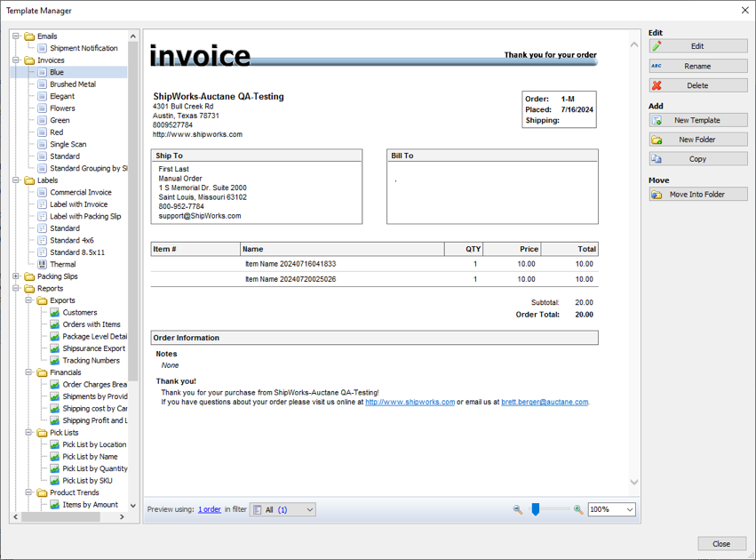The image size is (756, 560).
Task: Click the zoom in magnifier icon
Action: [x=578, y=509]
